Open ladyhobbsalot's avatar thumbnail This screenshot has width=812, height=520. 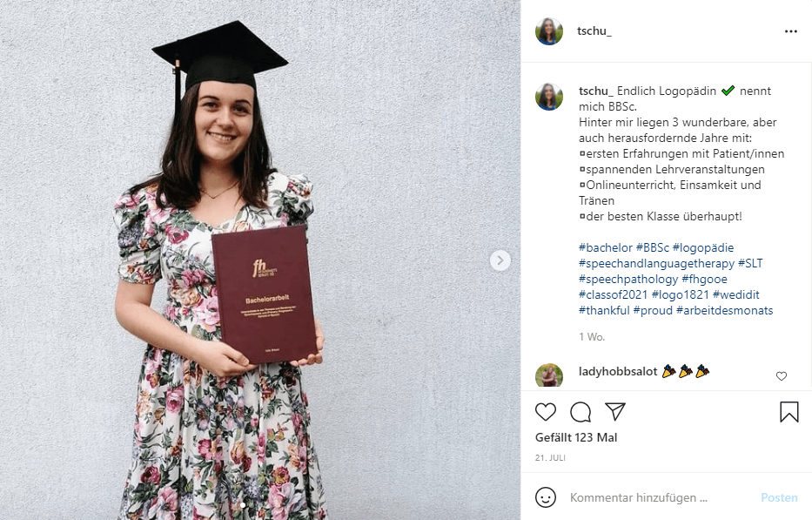pos(549,376)
